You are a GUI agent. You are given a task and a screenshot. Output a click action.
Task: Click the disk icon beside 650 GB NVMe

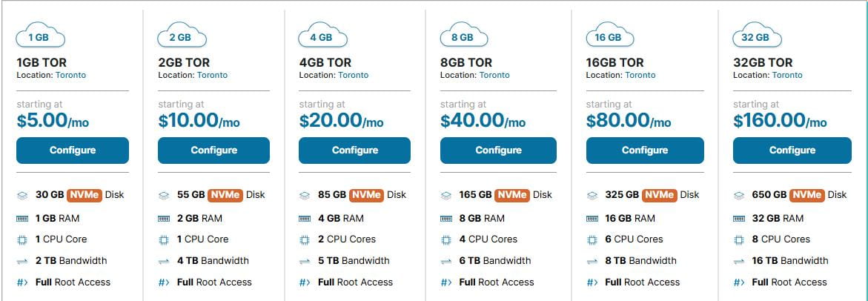point(738,196)
